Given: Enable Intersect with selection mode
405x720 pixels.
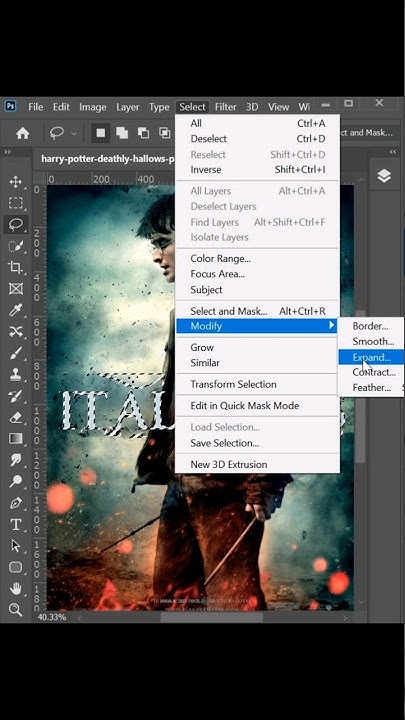Looking at the screenshot, I should 164,133.
